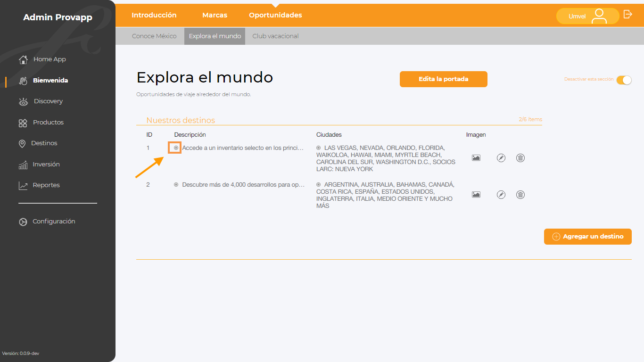Click the Descripción column header
644x362 pixels.
click(x=190, y=135)
